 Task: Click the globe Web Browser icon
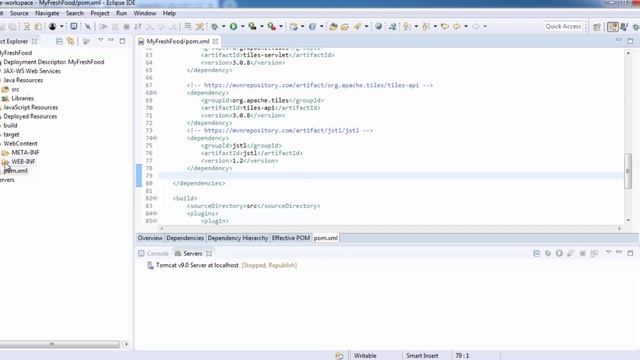379,27
